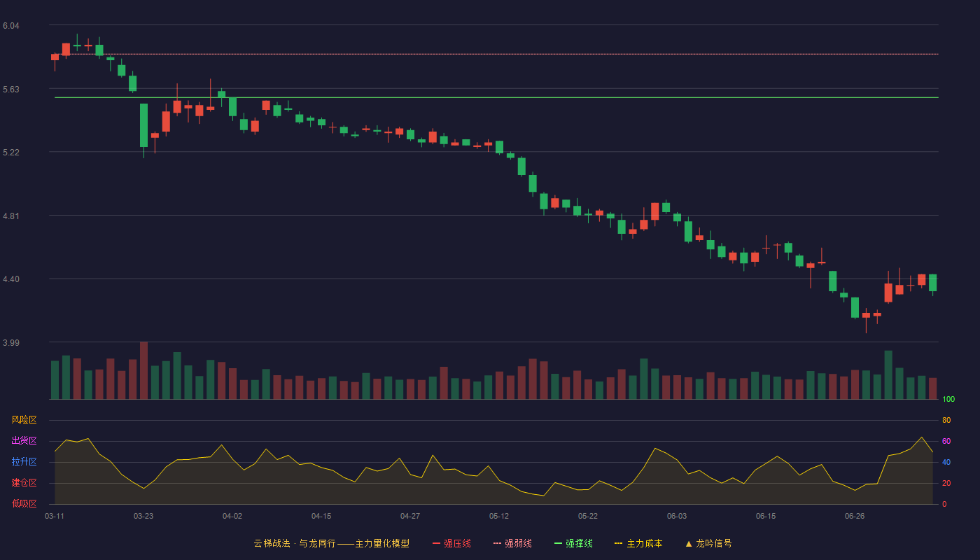Click the 建仓区 zone label
Image resolution: width=980 pixels, height=560 pixels.
[x=24, y=483]
